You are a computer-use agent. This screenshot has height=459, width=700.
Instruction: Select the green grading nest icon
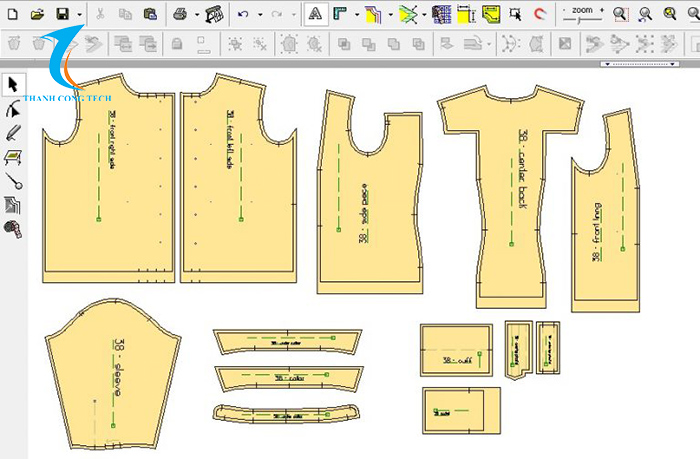(408, 14)
